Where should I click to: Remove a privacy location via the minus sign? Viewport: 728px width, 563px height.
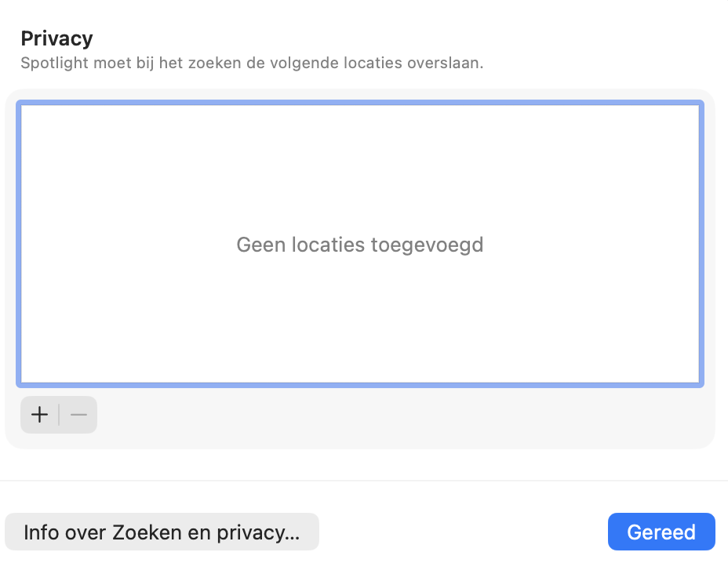coord(78,415)
